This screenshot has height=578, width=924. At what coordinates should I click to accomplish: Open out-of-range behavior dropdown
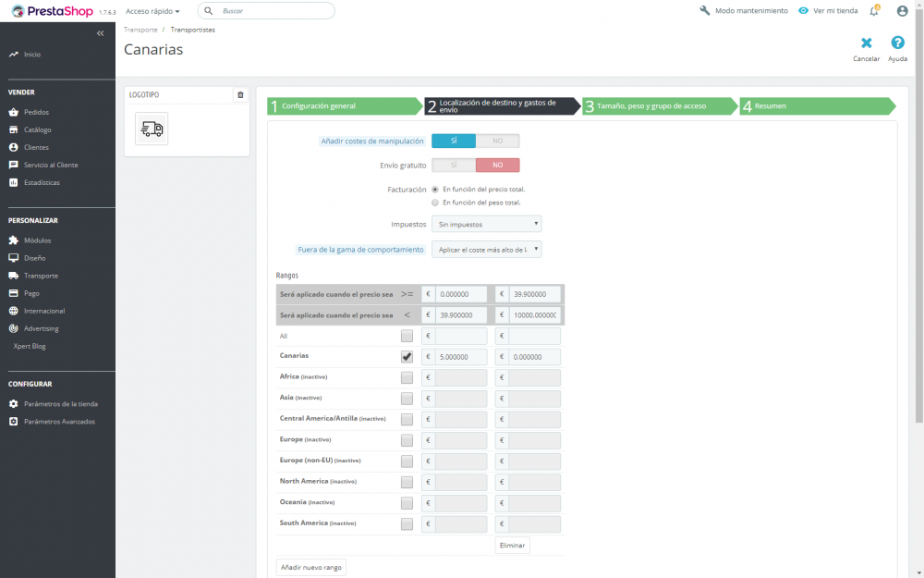[x=487, y=250]
